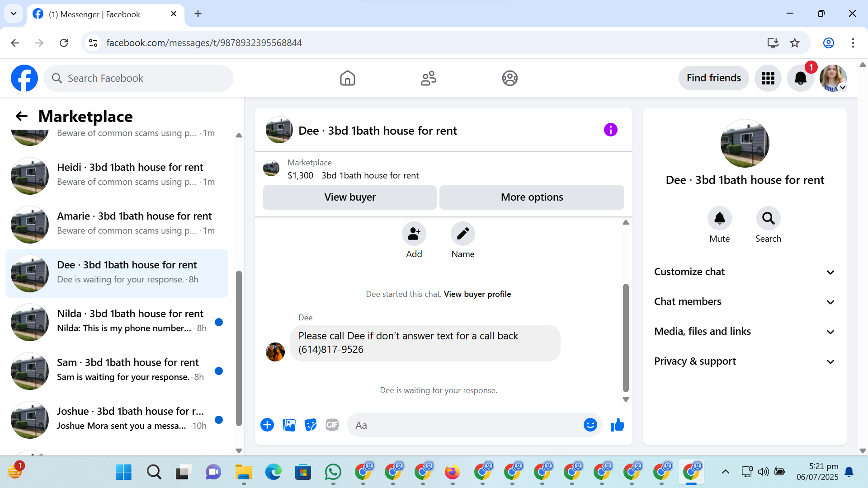Click the Find friends button
The width and height of the screenshot is (868, 488).
coord(713,78)
